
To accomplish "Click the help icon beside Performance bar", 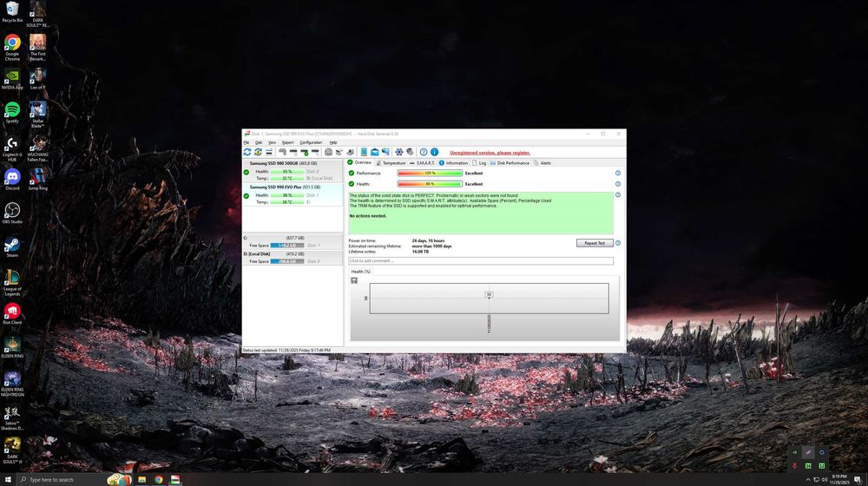I will 618,174.
